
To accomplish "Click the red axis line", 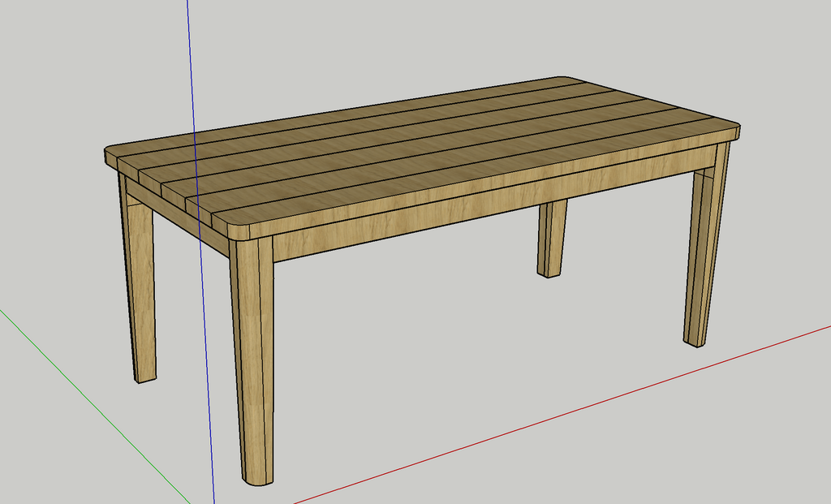I will point(562,415).
